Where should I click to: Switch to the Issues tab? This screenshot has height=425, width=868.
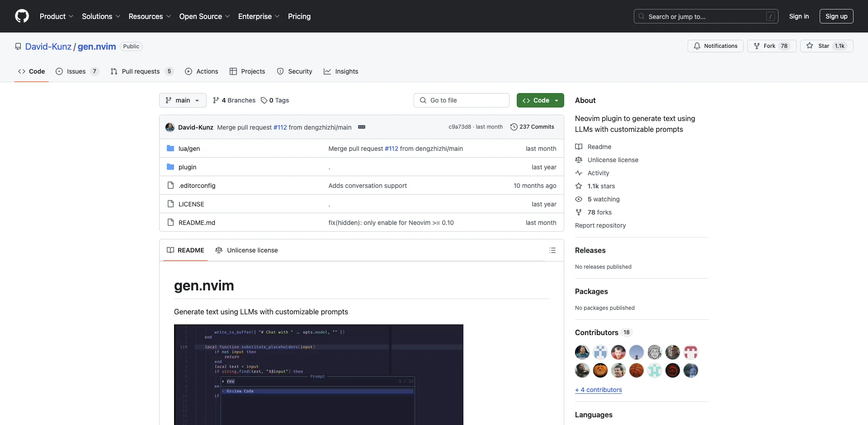(77, 71)
